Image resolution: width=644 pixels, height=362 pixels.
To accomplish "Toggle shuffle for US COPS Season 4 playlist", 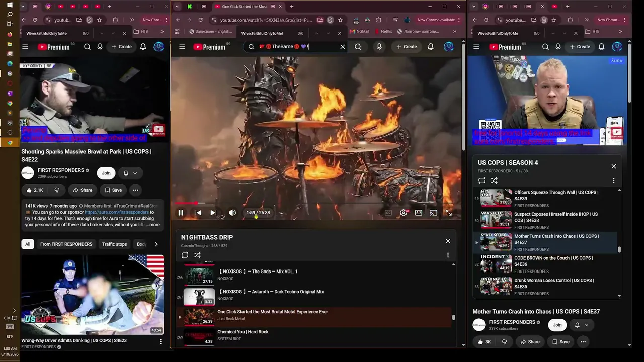I will point(494,180).
